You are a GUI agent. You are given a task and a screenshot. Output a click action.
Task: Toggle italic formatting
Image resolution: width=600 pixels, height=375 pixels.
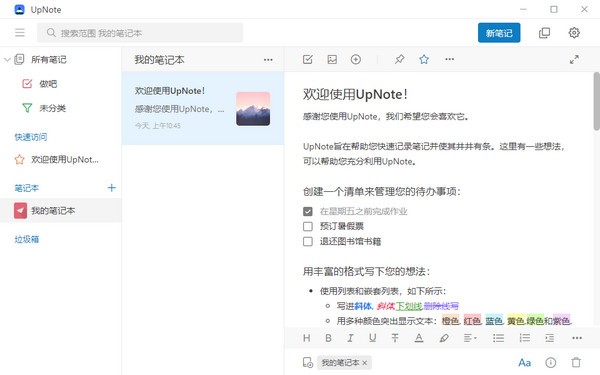(350, 338)
